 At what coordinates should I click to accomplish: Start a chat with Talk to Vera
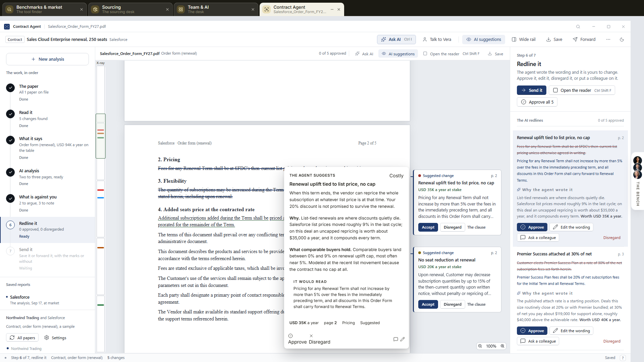tap(437, 40)
